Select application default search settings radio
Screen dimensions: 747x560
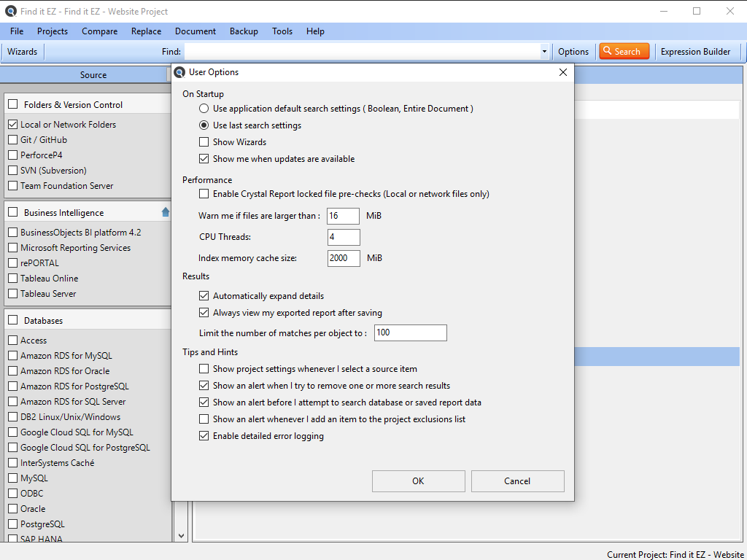(x=204, y=109)
